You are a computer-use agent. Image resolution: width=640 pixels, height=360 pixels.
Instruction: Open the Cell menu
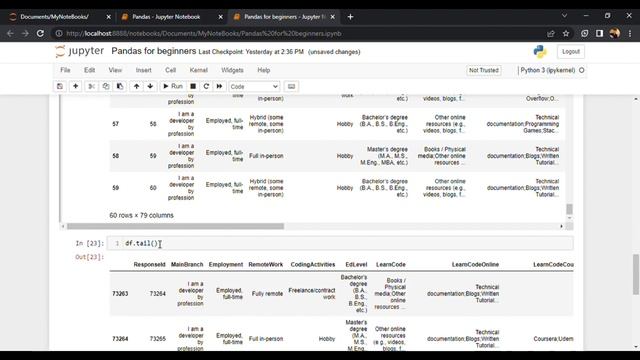point(171,70)
